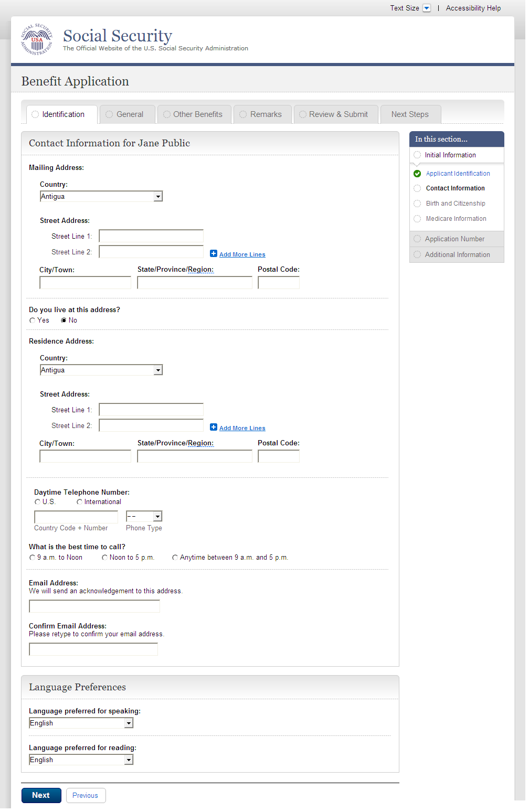The width and height of the screenshot is (529, 812).
Task: Click plus icon beside mailing Add More Lines
Action: [x=214, y=254]
